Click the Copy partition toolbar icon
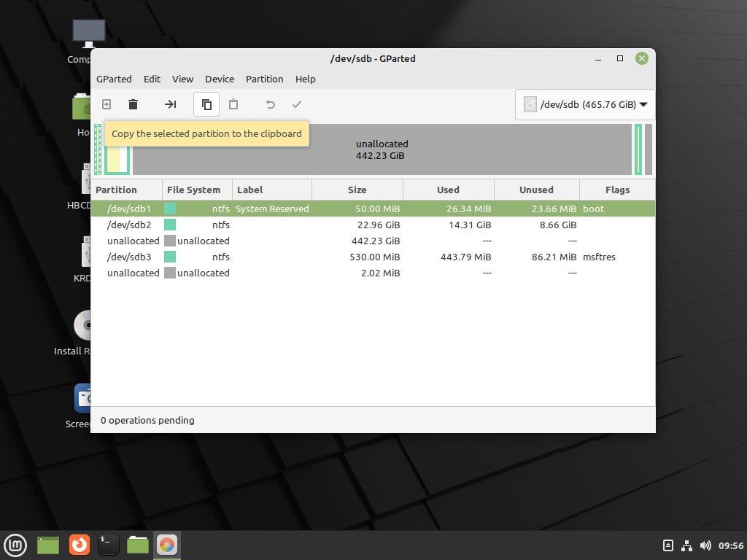The height and width of the screenshot is (560, 747). click(x=206, y=104)
